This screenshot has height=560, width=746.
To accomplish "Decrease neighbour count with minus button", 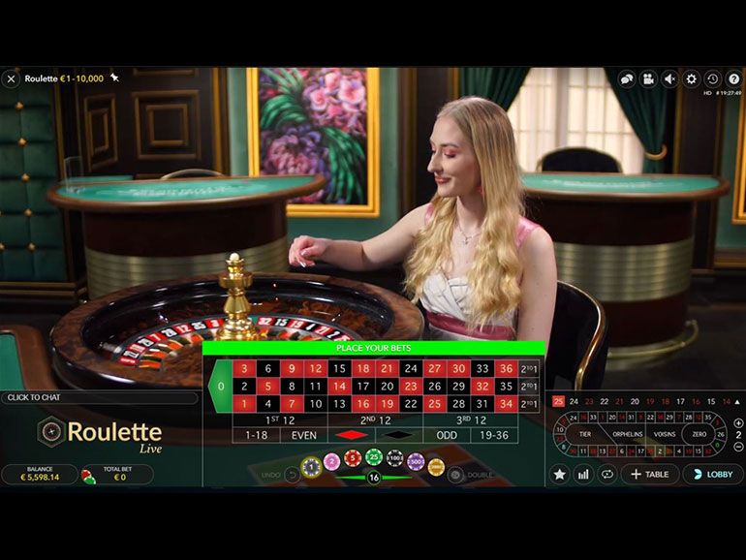I will point(738,447).
